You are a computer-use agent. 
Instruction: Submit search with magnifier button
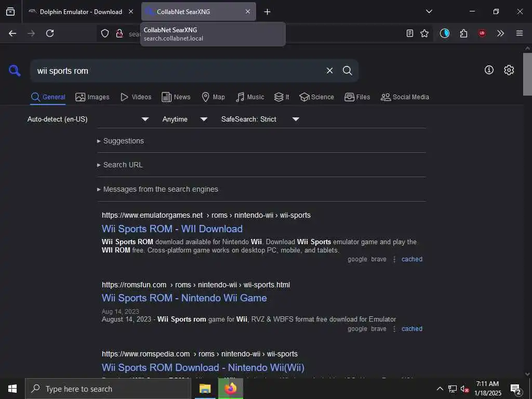pos(347,71)
